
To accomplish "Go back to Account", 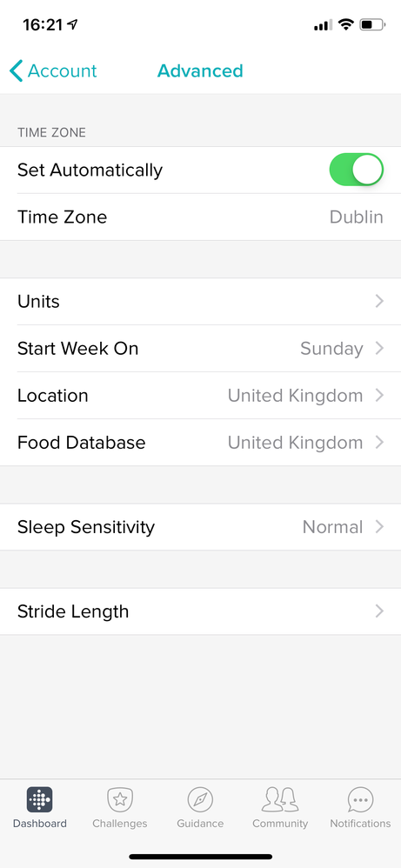I will tap(53, 70).
